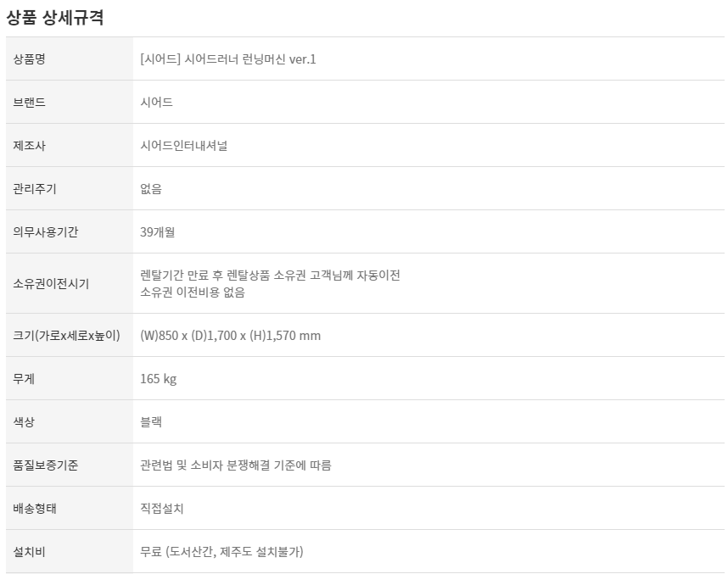
Task: Select the 크기(가로x세로x높이) label cell
Action: (66, 336)
